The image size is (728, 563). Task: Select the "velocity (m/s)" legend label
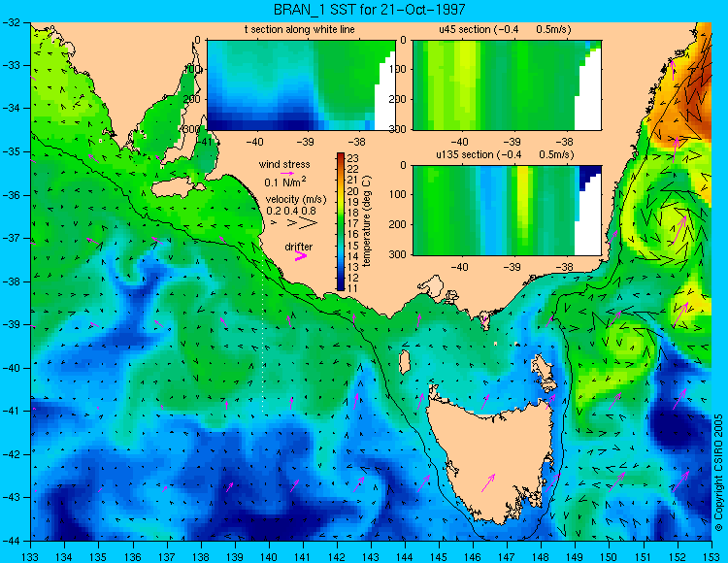pyautogui.click(x=296, y=199)
